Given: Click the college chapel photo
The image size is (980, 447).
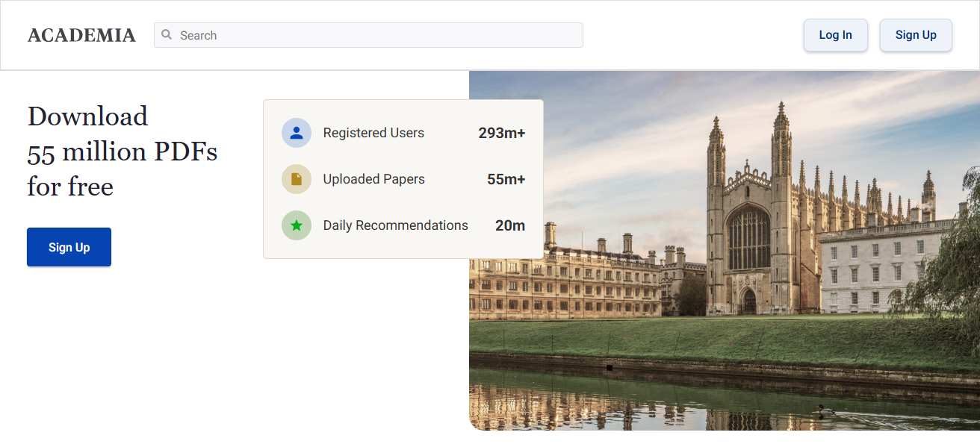Looking at the screenshot, I should point(725,251).
